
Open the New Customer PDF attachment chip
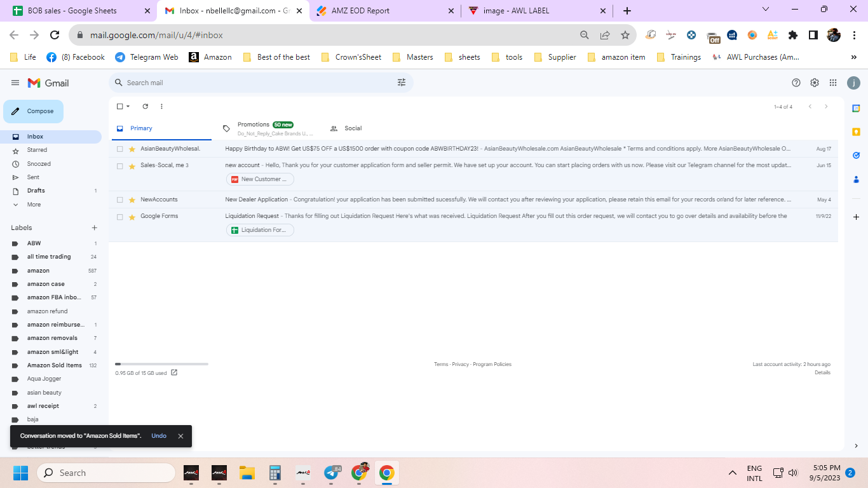coord(260,179)
